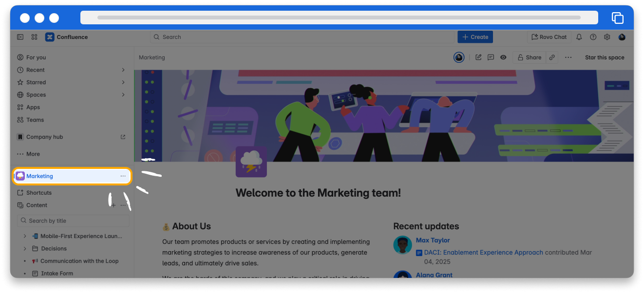
Task: Expand the Recent section chevron
Action: (123, 70)
